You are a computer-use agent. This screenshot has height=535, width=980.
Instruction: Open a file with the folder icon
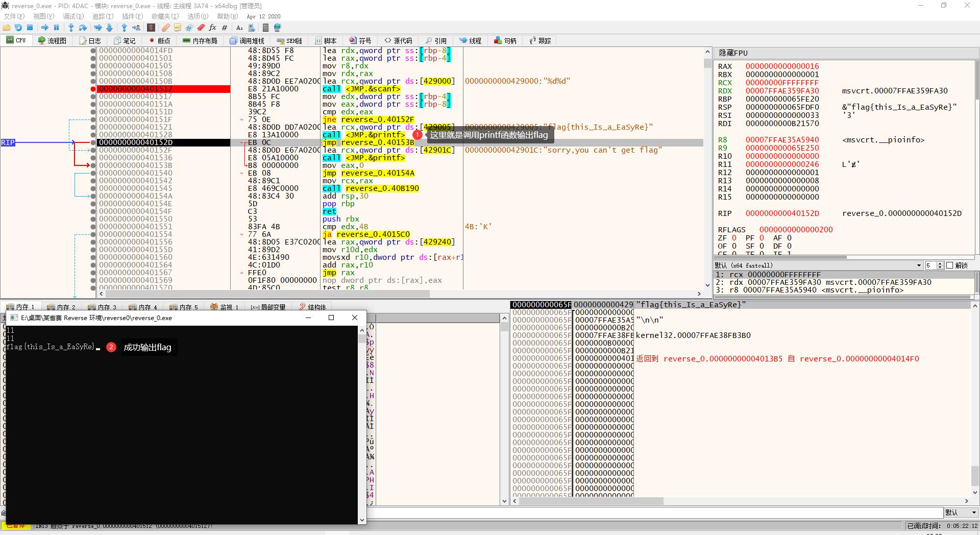(x=7, y=28)
